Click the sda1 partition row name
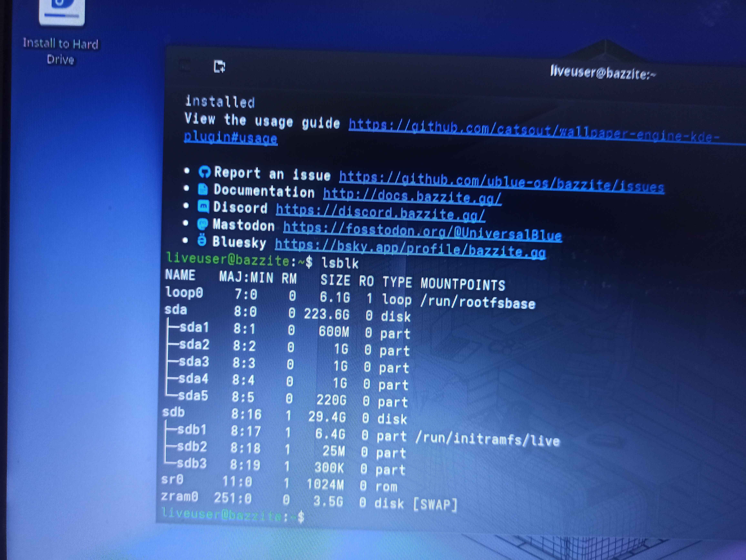Screen dimensions: 746x560 click(x=194, y=327)
